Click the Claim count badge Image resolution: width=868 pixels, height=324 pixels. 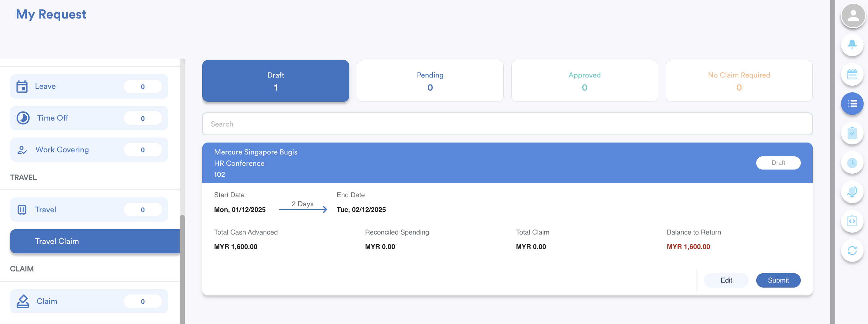click(143, 301)
